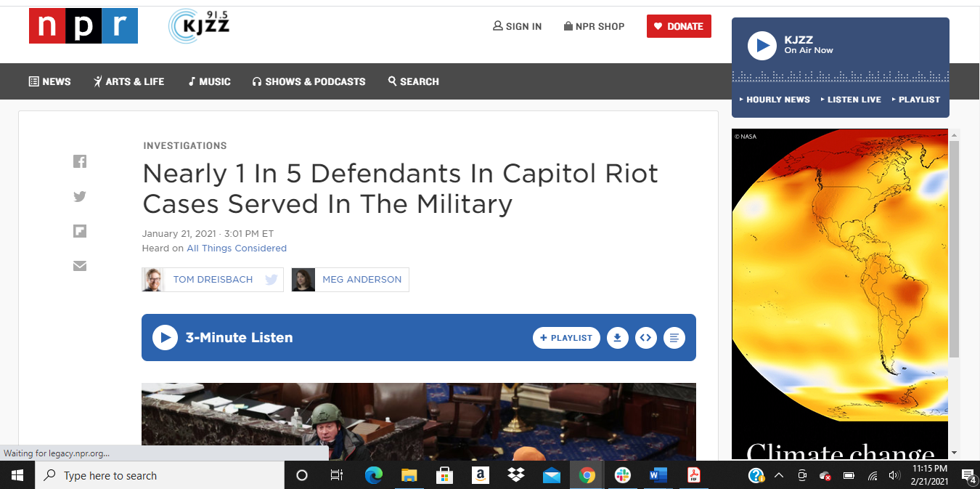The height and width of the screenshot is (489, 980).
Task: Open the News menu
Action: [50, 81]
